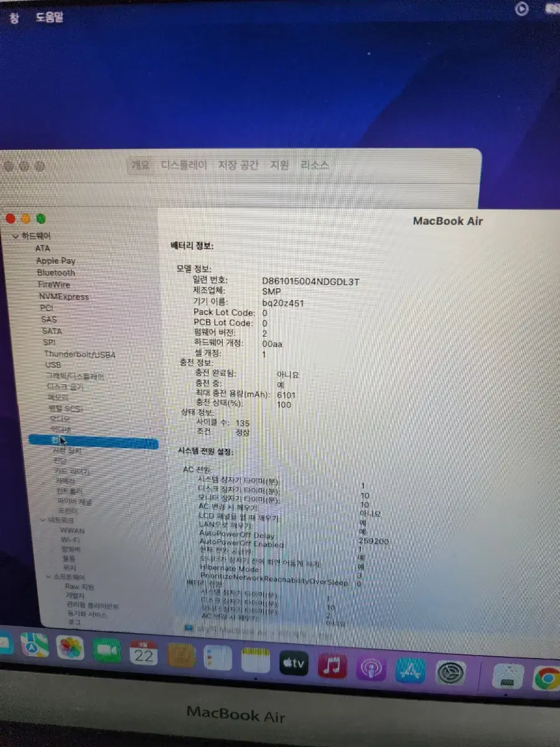Select FireWire in the sidebar
The image size is (560, 747).
coord(54,284)
